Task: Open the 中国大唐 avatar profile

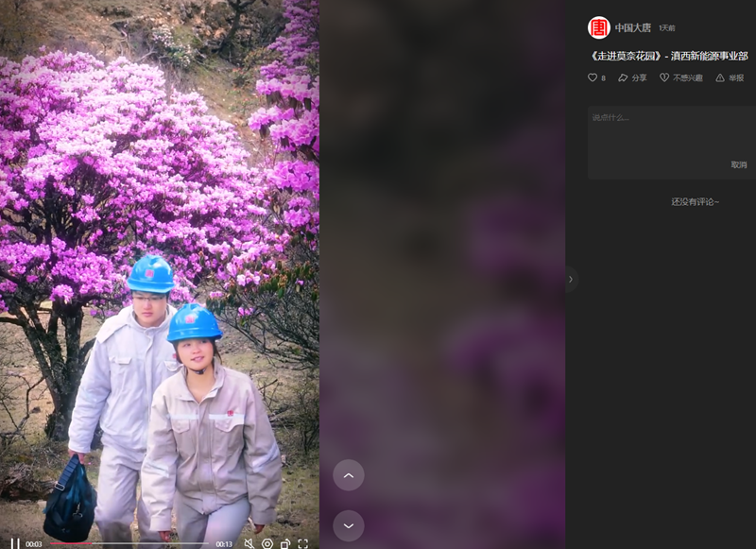Action: click(598, 27)
